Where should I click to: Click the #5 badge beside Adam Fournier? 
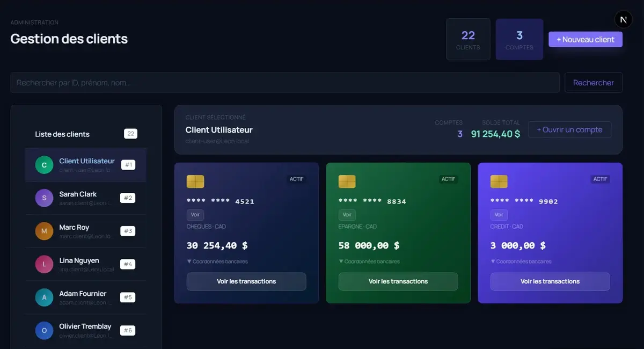[128, 297]
